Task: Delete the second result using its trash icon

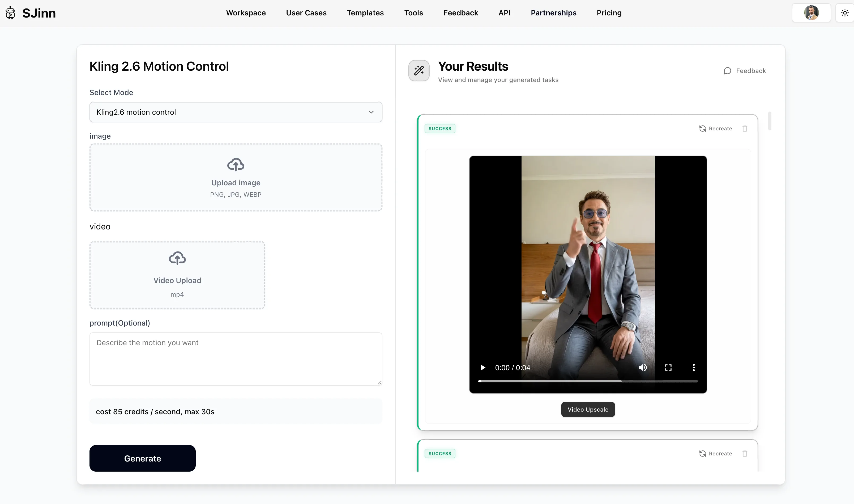Action: [745, 453]
